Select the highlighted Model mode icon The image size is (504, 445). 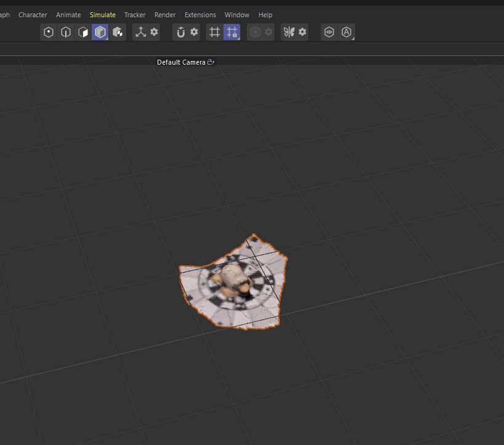pos(100,32)
